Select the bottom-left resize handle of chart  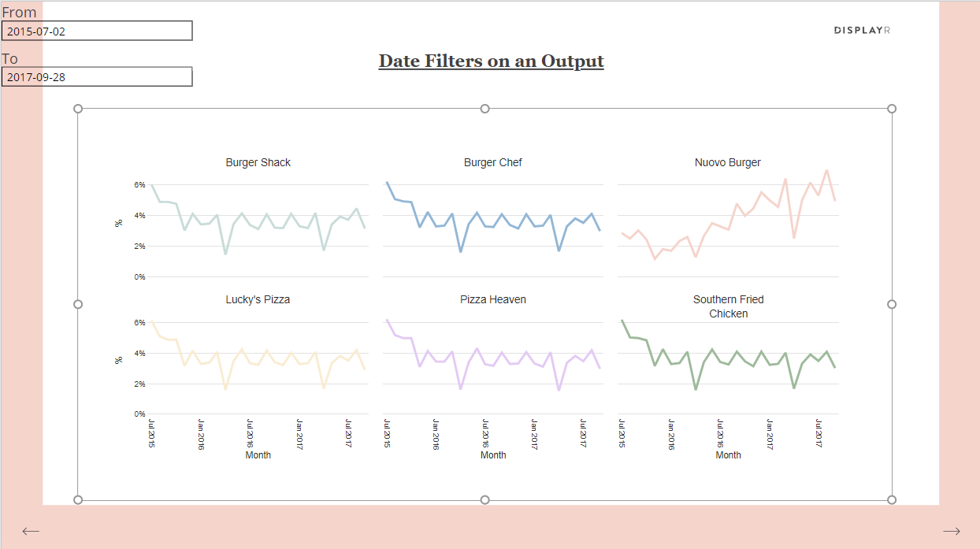(x=78, y=499)
